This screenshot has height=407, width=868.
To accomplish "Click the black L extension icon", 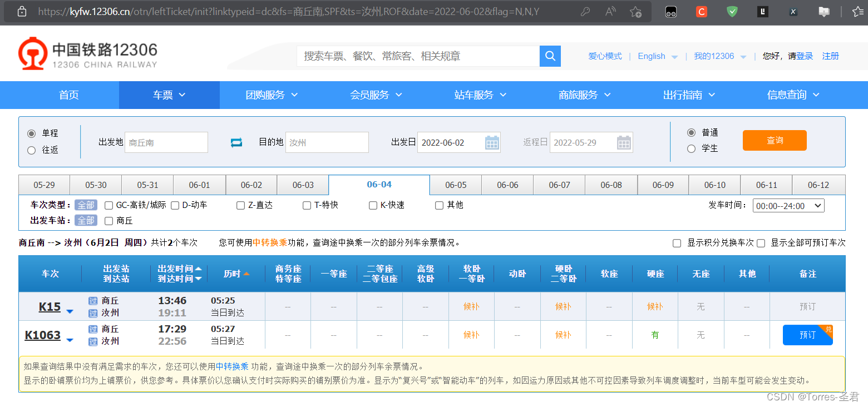I will [763, 11].
